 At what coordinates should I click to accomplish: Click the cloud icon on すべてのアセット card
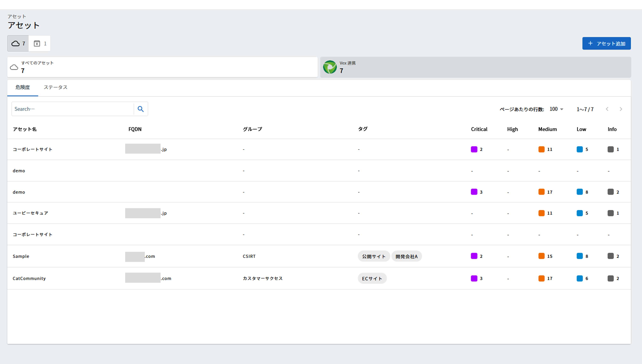point(14,67)
